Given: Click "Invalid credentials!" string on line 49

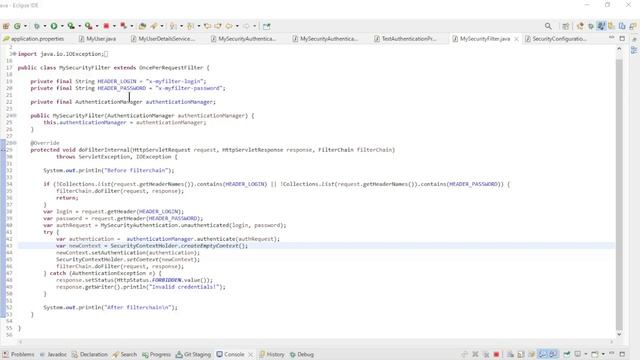Looking at the screenshot, I should click(185, 287).
